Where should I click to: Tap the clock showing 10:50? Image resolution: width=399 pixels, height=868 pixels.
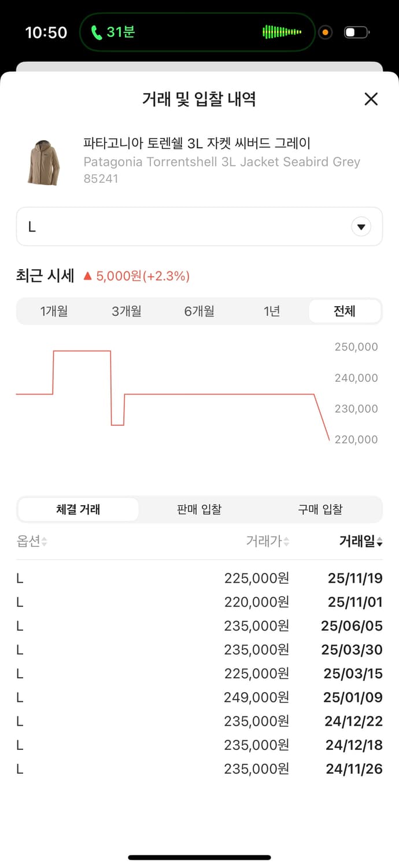(46, 32)
